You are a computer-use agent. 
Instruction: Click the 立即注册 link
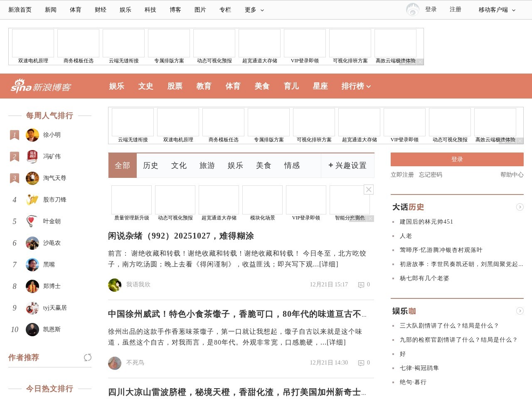point(402,175)
